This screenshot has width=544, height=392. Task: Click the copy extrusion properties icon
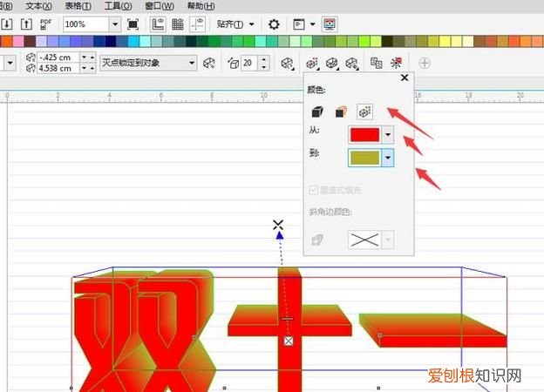click(377, 63)
